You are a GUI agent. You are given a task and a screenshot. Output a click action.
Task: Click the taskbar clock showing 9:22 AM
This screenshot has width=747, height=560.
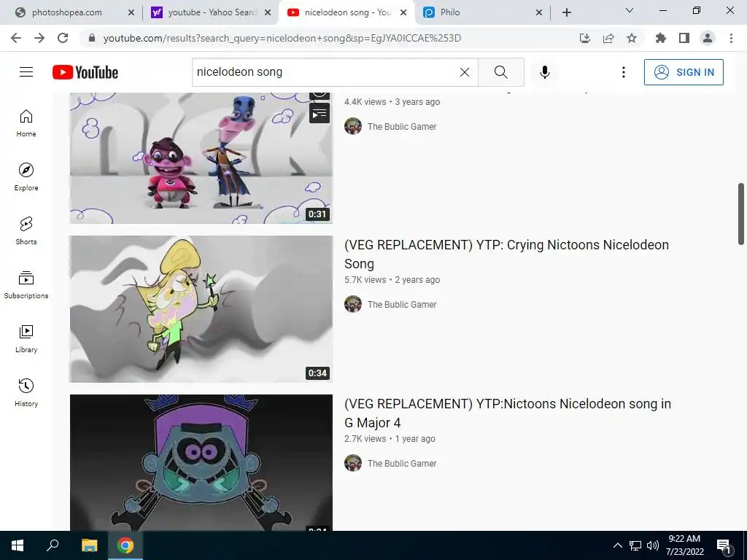(x=684, y=545)
